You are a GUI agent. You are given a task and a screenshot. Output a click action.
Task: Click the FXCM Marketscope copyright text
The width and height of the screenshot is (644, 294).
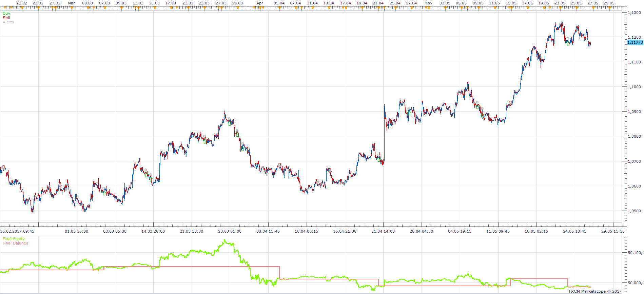595,291
